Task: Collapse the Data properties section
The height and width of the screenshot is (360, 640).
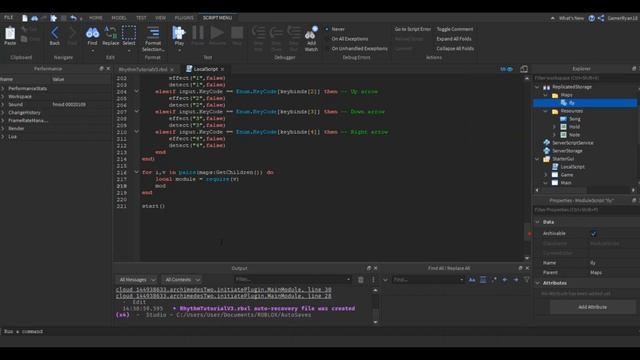Action: [538, 222]
